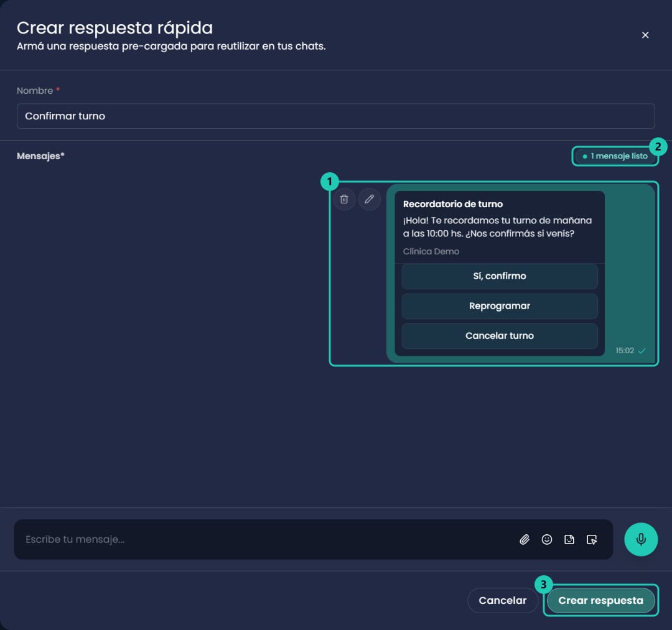Click the 'Mensajes*' section label
Screen dimensions: 672x630
pos(40,156)
